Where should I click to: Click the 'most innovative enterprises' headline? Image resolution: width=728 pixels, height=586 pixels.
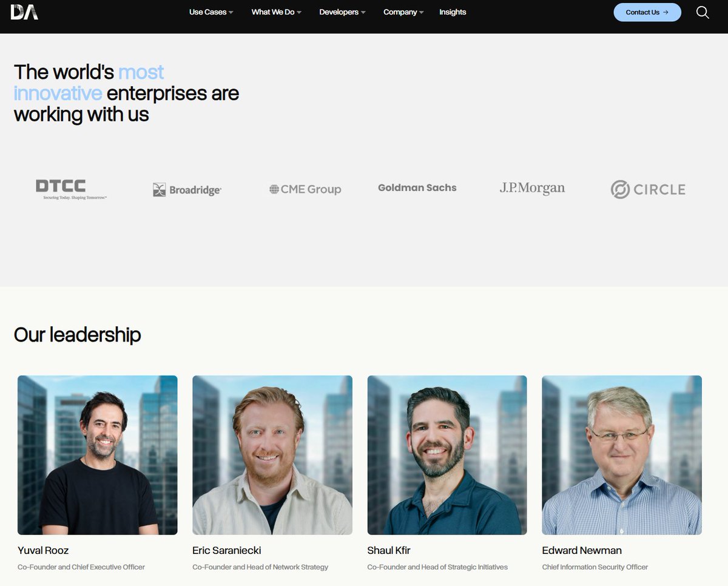(x=126, y=93)
